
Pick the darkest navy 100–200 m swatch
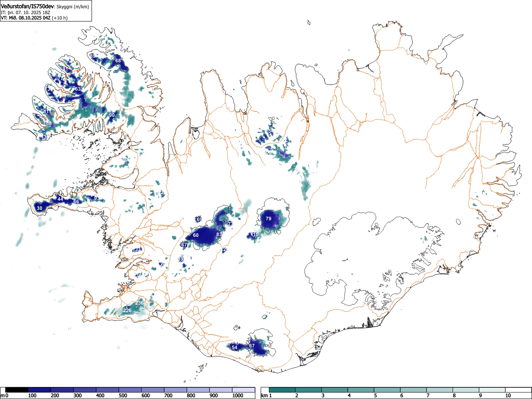coord(39,390)
